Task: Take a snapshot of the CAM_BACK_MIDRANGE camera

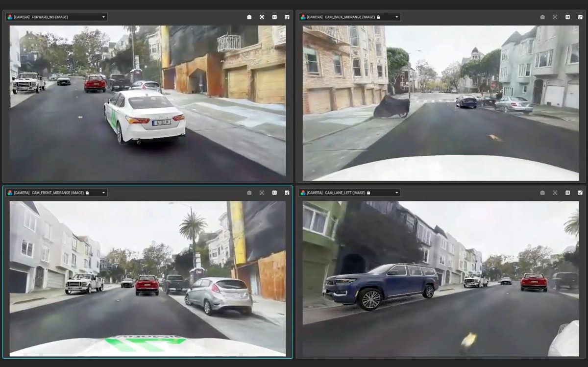Action: (x=542, y=17)
